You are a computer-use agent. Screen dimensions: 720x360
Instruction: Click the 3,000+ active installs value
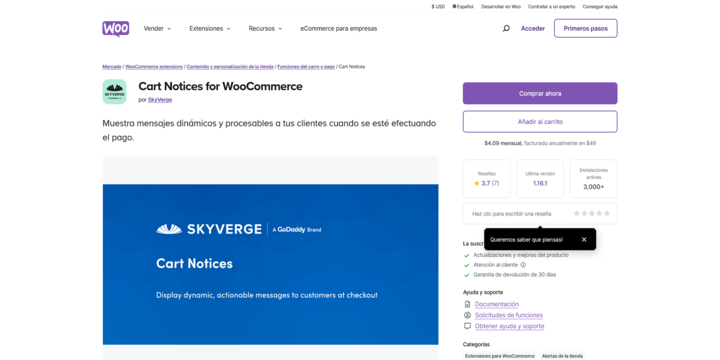(x=593, y=187)
